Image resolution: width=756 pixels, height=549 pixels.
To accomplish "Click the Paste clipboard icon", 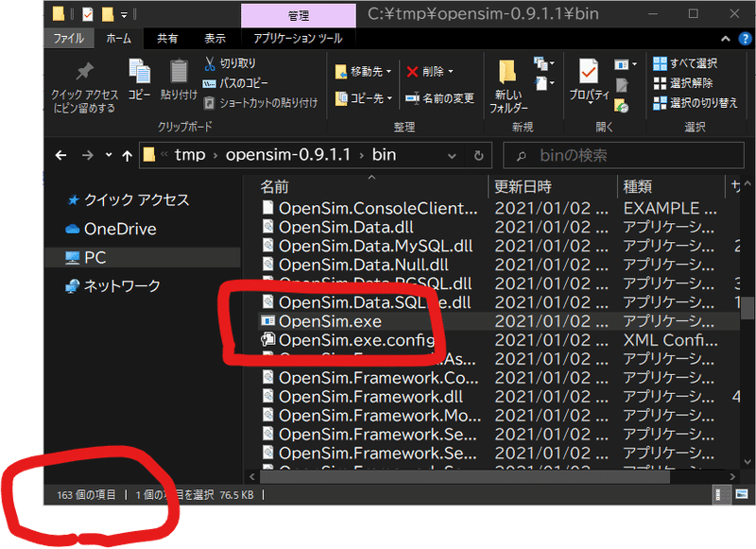I will point(179,71).
